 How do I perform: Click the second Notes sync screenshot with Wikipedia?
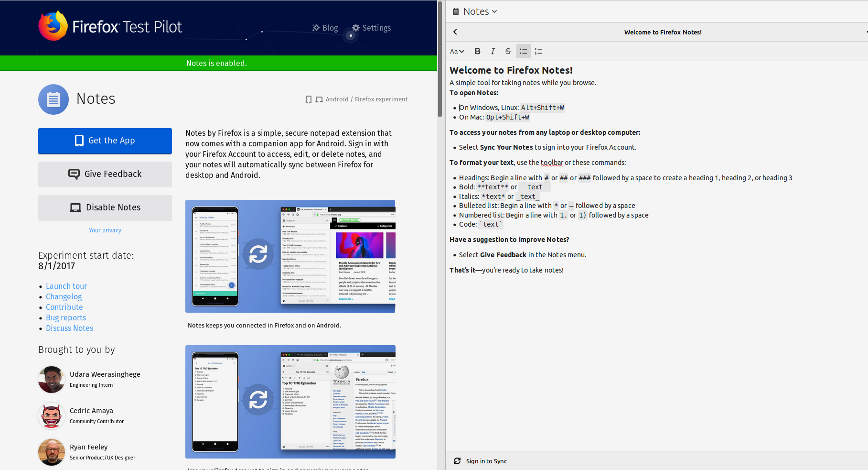point(290,402)
